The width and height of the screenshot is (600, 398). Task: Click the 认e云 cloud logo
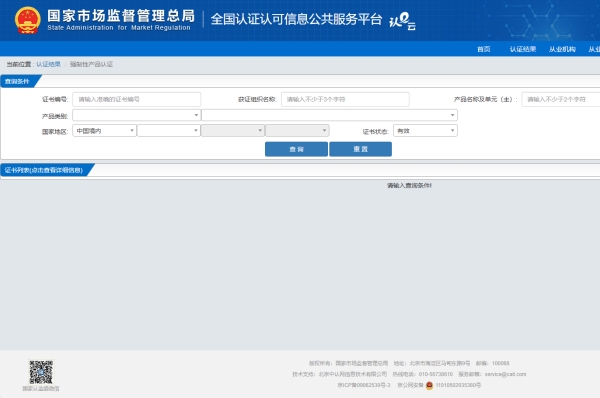(402, 21)
